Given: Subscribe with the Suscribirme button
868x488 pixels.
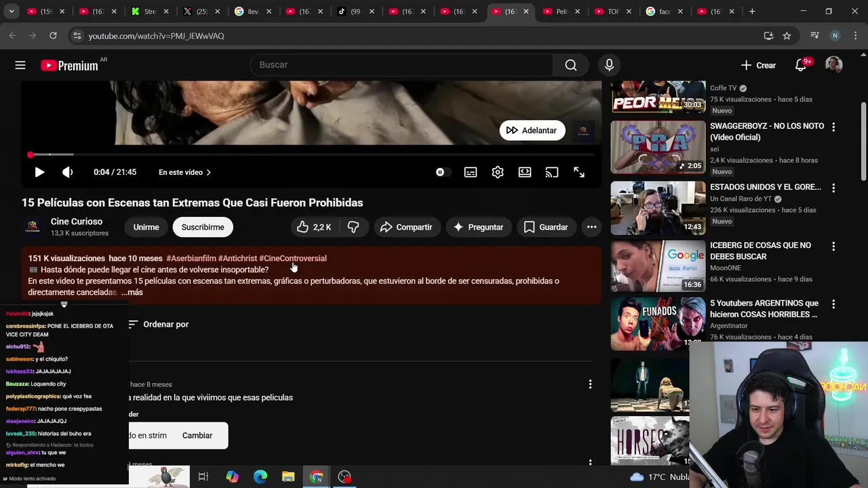Looking at the screenshot, I should (203, 227).
